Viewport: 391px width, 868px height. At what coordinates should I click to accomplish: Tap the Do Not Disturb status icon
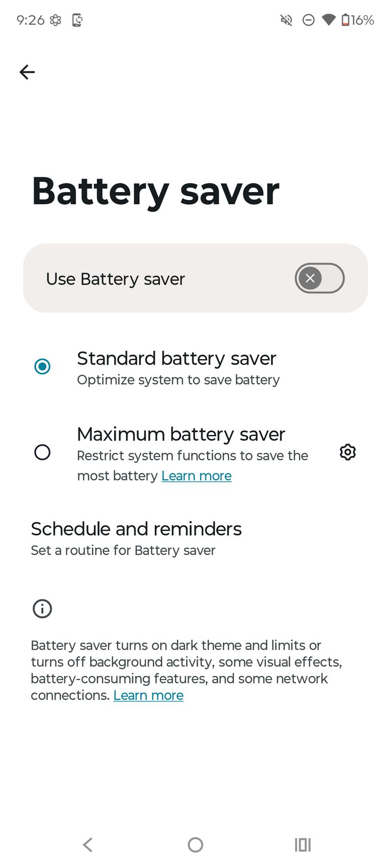click(308, 20)
